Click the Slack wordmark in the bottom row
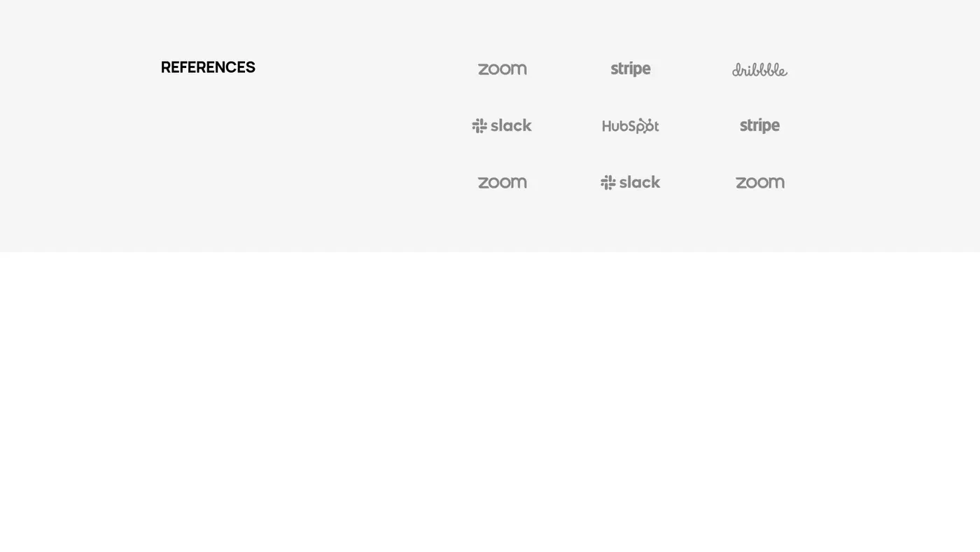This screenshot has height=552, width=980. 640,182
